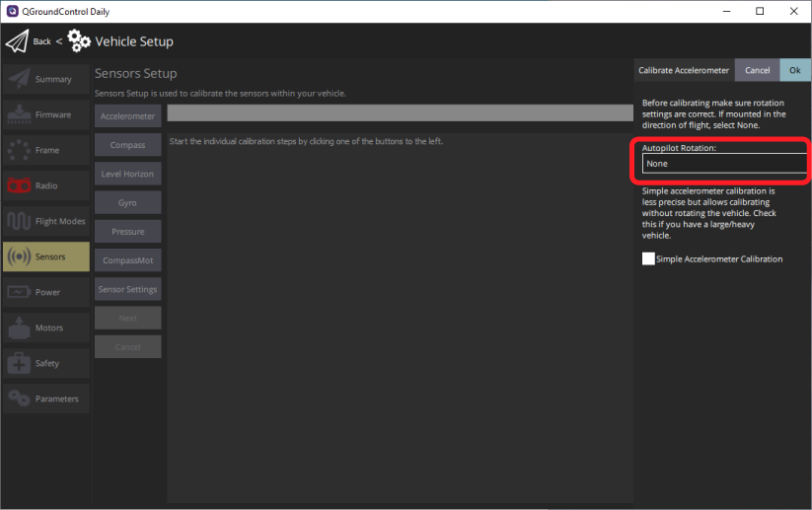The height and width of the screenshot is (510, 812).
Task: Switch to the Frame tab
Action: [x=46, y=150]
